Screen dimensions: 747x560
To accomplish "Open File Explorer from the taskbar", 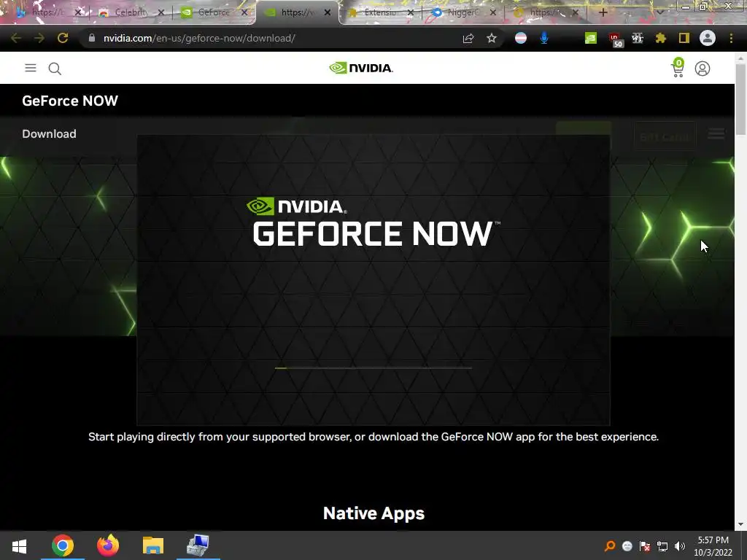I will [153, 545].
